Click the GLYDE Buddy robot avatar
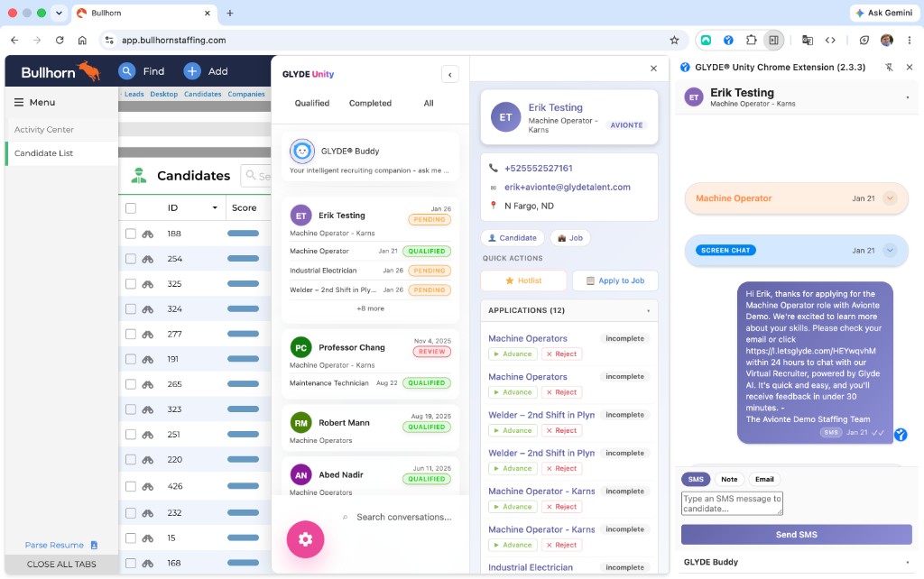Screen dimensions: 924x579 (x=301, y=152)
